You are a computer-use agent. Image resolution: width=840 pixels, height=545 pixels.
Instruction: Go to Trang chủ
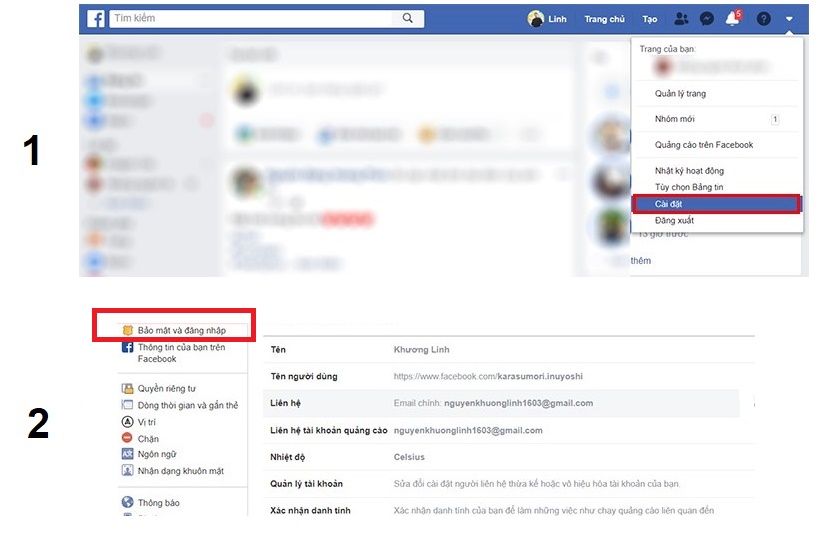click(604, 19)
